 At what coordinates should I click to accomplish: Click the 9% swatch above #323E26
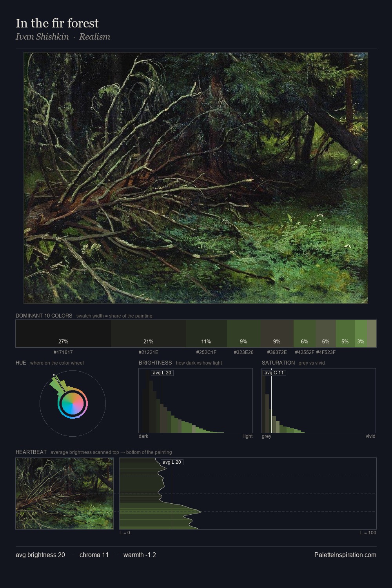point(244,334)
